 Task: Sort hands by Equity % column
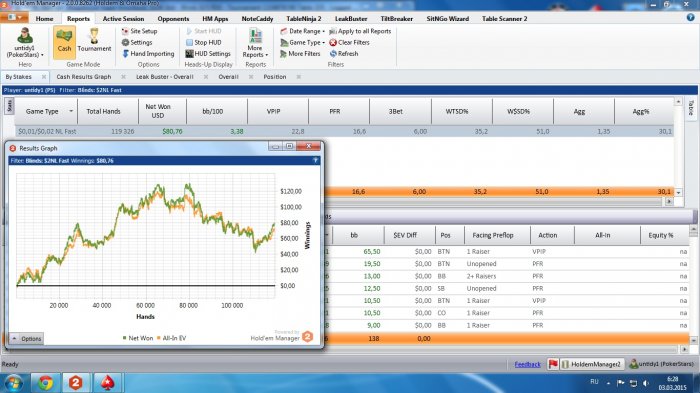pos(661,235)
